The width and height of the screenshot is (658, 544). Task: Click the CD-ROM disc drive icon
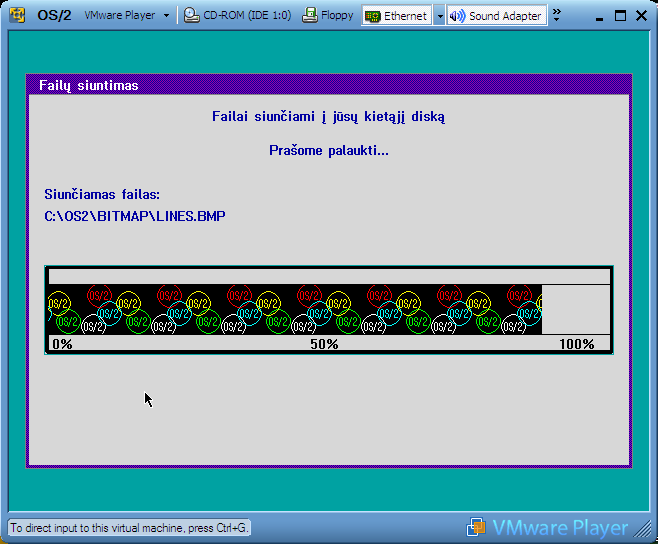tap(192, 16)
